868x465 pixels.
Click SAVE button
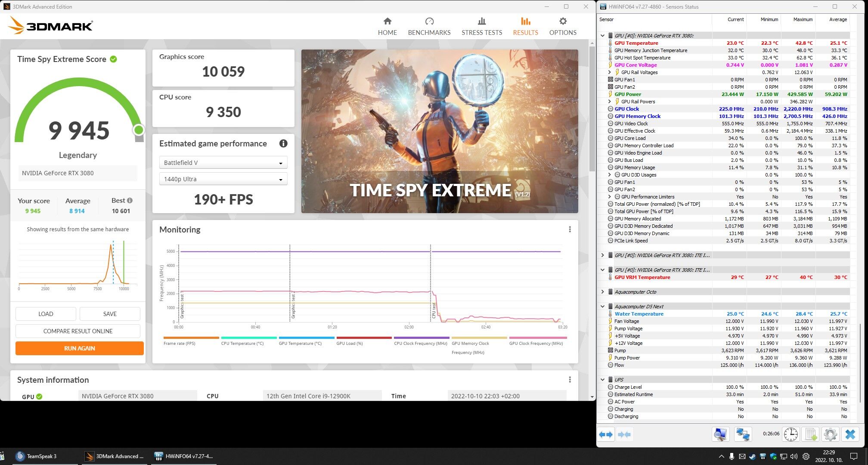pos(110,314)
